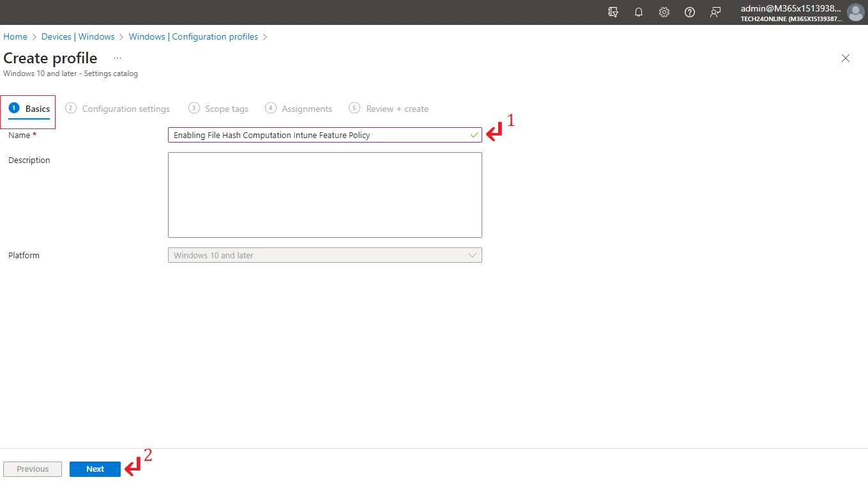Expand the Platform dropdown
This screenshot has width=868, height=482.
coord(324,255)
